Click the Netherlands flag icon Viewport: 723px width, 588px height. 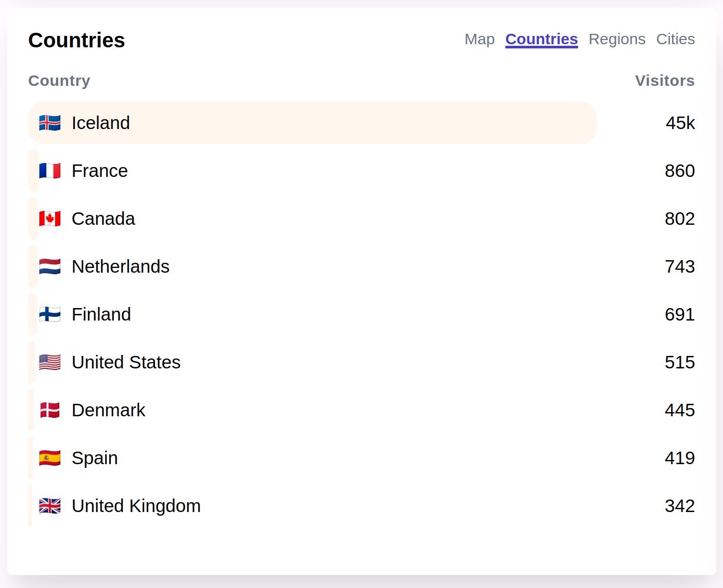[x=50, y=266]
